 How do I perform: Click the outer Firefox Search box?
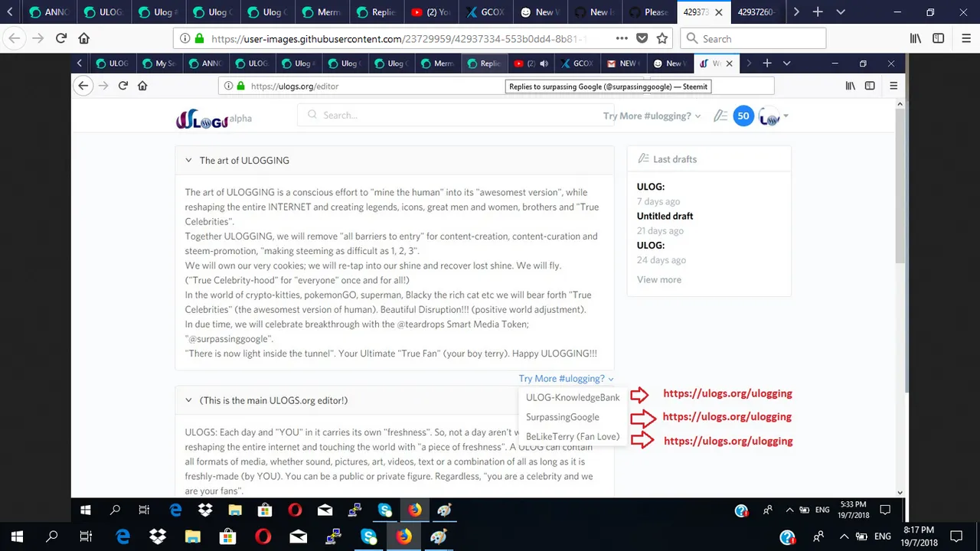click(x=753, y=38)
